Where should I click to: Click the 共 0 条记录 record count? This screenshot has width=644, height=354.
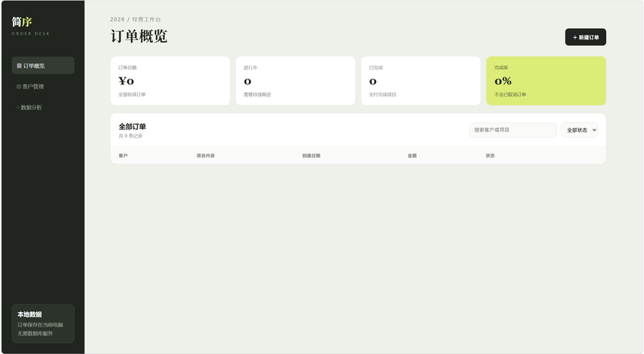(130, 136)
